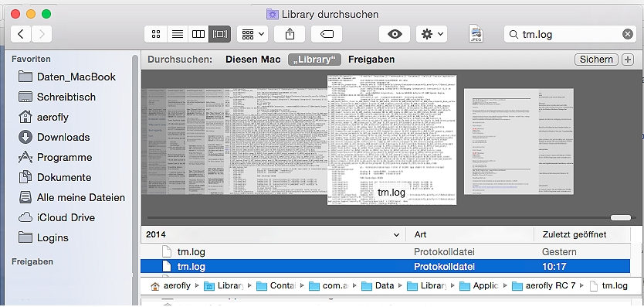Open Schreibtisch in the sidebar
Viewport: 644px width, 307px height.
point(57,97)
